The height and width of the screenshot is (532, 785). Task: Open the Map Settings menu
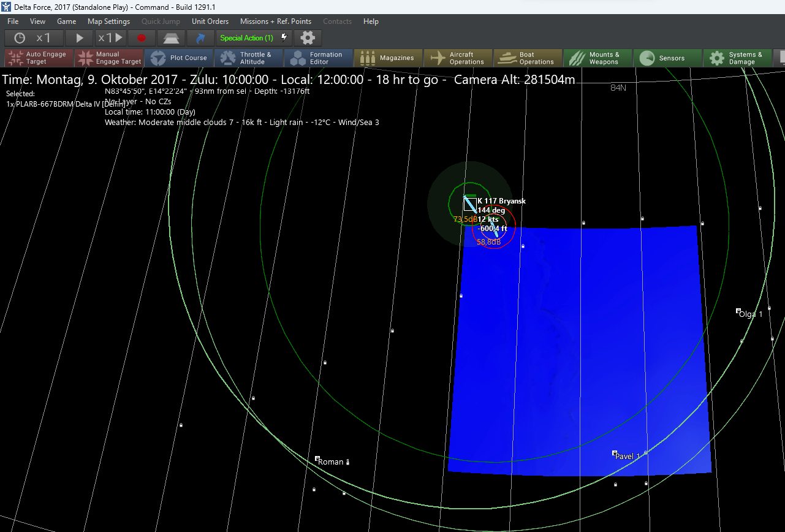click(108, 21)
